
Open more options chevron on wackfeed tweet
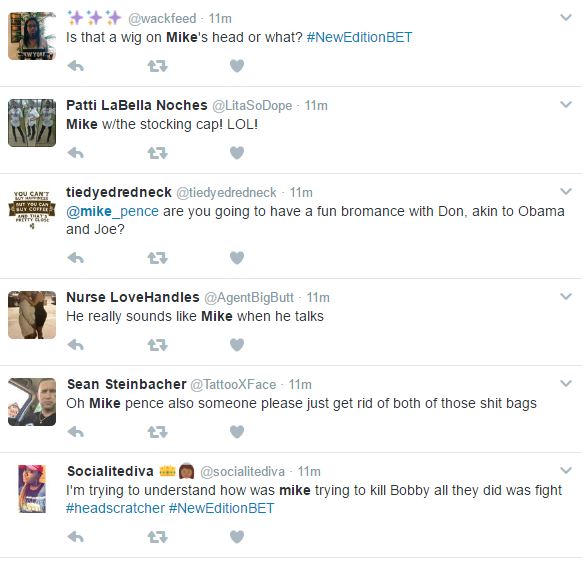pos(566,17)
